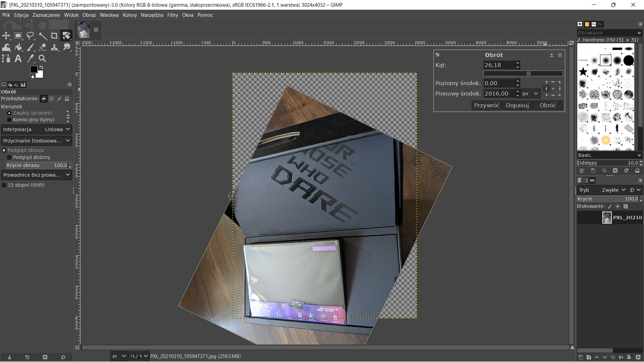This screenshot has height=362, width=644.
Task: Select the Rotate transform tool in toolbox
Action: pos(66,36)
